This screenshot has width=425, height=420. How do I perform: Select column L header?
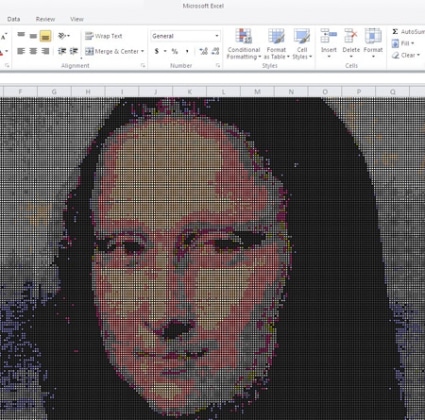tap(223, 92)
